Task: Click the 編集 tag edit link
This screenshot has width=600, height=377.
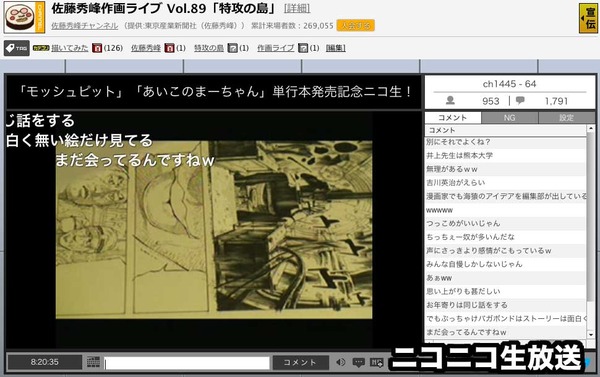Action: [336, 48]
